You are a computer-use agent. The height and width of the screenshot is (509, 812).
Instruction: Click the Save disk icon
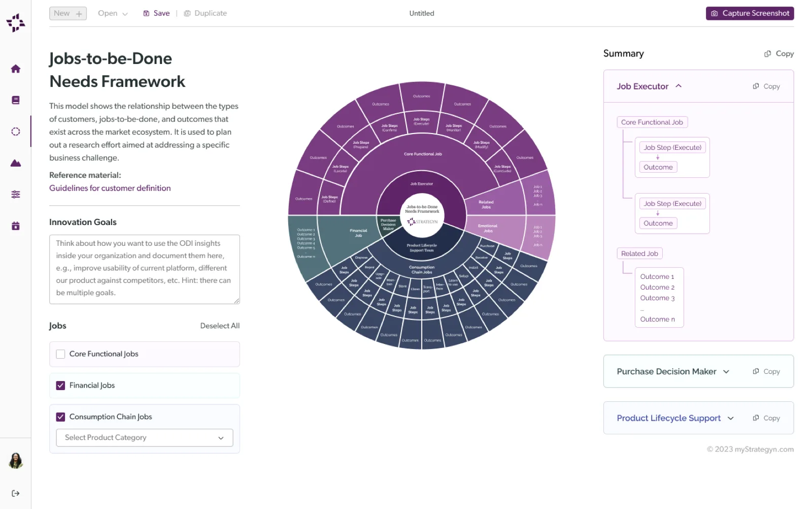tap(146, 14)
